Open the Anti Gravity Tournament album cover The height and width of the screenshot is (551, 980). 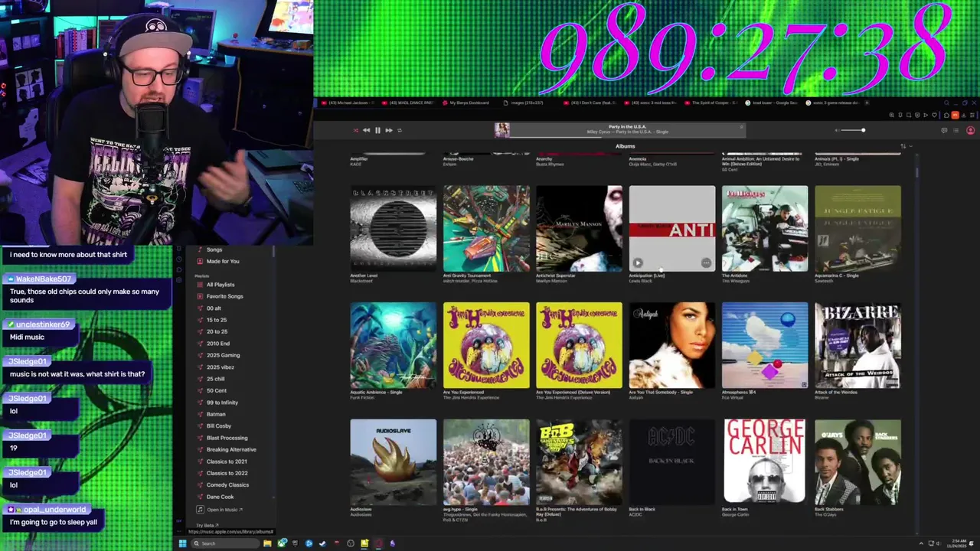pos(486,229)
